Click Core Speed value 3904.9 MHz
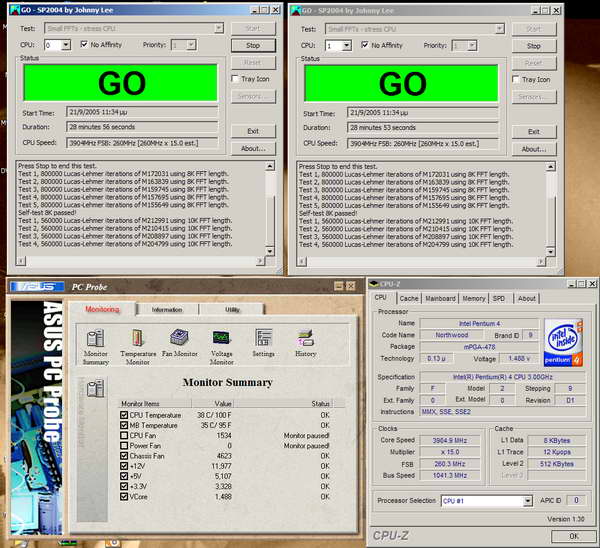Image resolution: width=600 pixels, height=548 pixels. pos(450,440)
